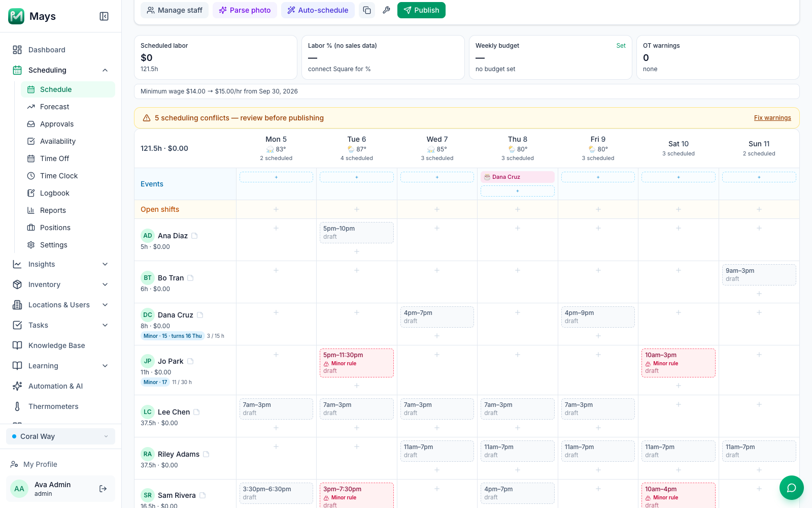Click the Automation & AI sparkle icon
The height and width of the screenshot is (508, 812).
17,386
